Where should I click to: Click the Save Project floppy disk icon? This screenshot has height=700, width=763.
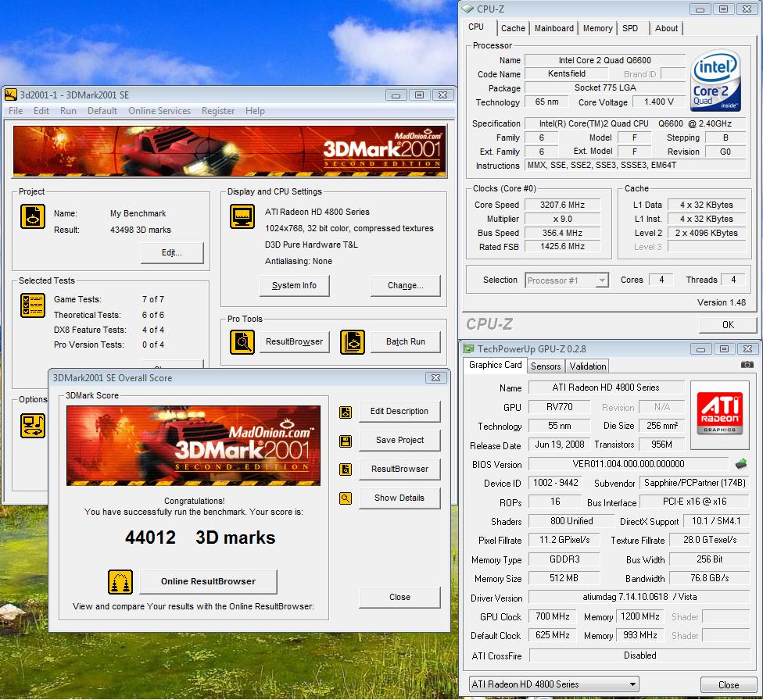click(346, 441)
